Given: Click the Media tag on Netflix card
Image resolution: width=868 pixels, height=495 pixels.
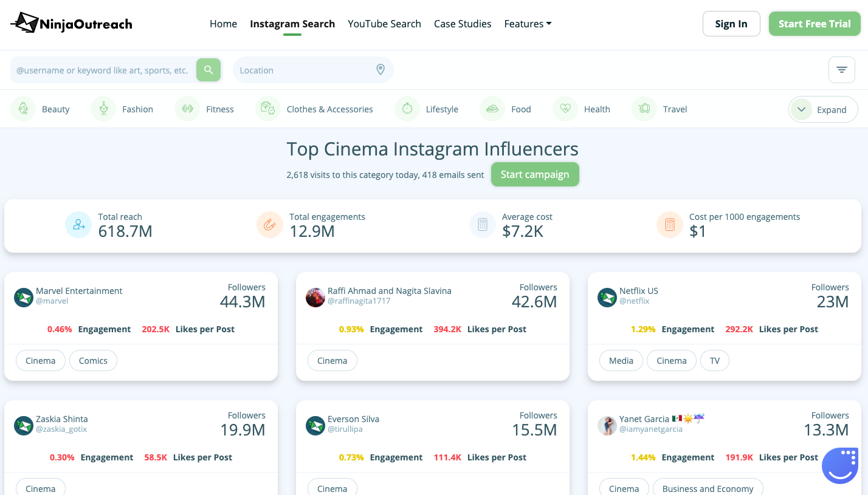Looking at the screenshot, I should pos(621,361).
